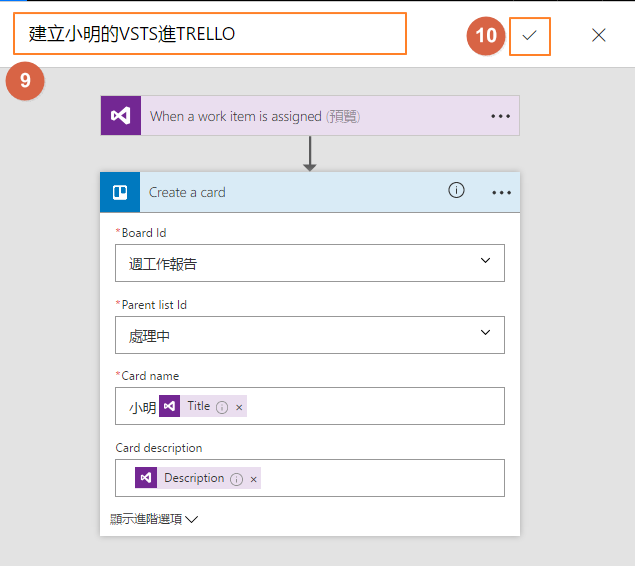Click the X icon to cancel editing
The width and height of the screenshot is (635, 566).
(x=598, y=35)
